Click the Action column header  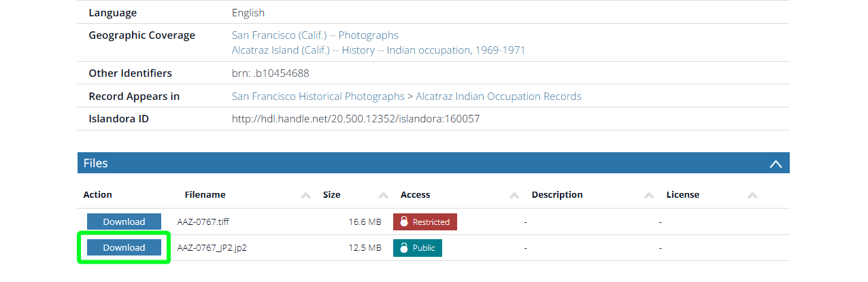pyautogui.click(x=97, y=195)
